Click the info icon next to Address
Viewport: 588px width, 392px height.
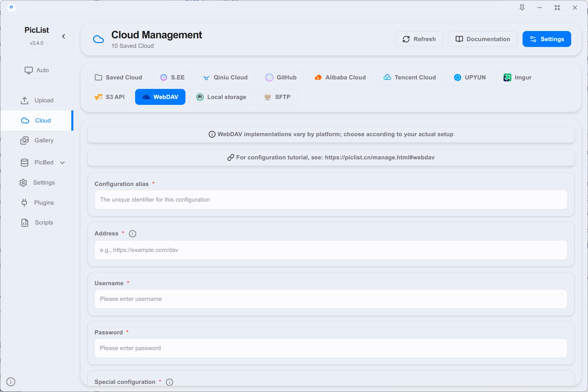133,234
